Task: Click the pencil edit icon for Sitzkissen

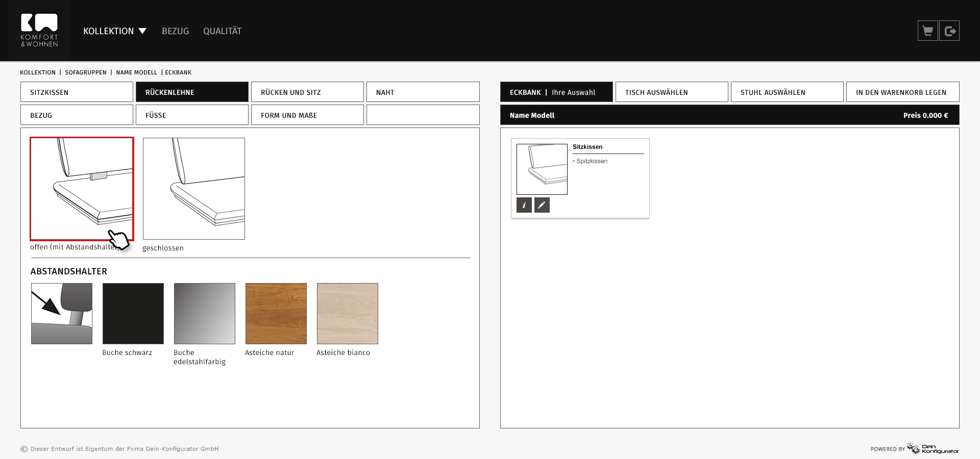Action: point(542,205)
